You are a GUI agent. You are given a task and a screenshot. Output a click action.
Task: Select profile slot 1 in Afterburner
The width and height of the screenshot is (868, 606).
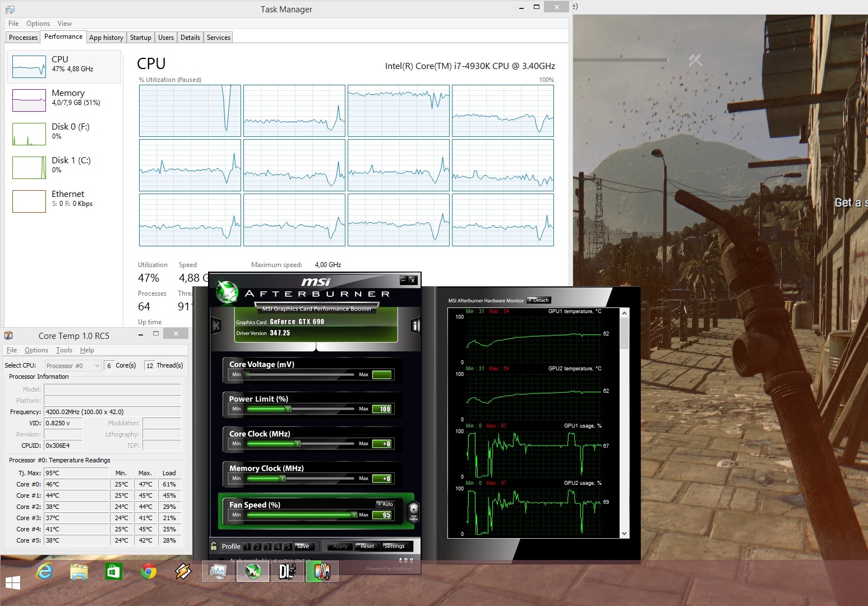click(x=247, y=547)
